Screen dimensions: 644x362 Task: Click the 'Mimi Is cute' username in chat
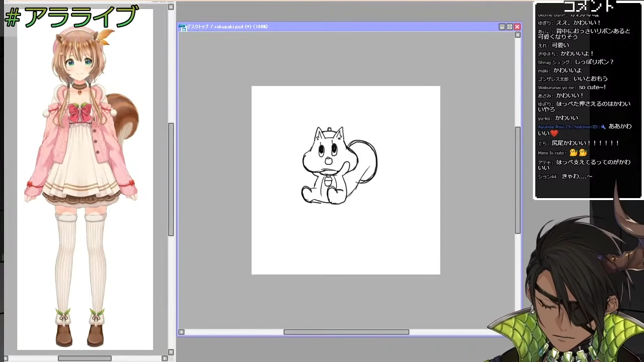point(551,153)
